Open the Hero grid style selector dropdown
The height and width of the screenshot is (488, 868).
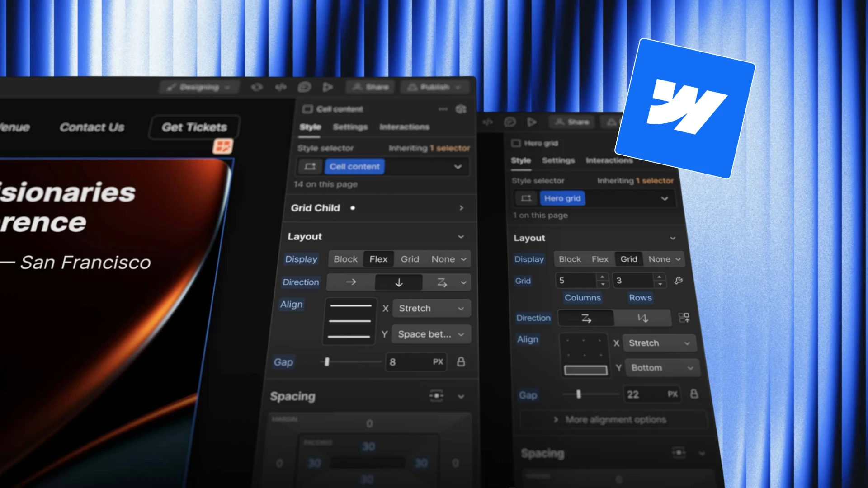(664, 198)
